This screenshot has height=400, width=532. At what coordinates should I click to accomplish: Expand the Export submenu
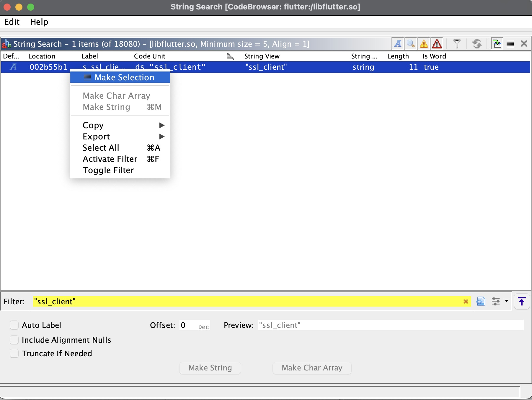120,136
